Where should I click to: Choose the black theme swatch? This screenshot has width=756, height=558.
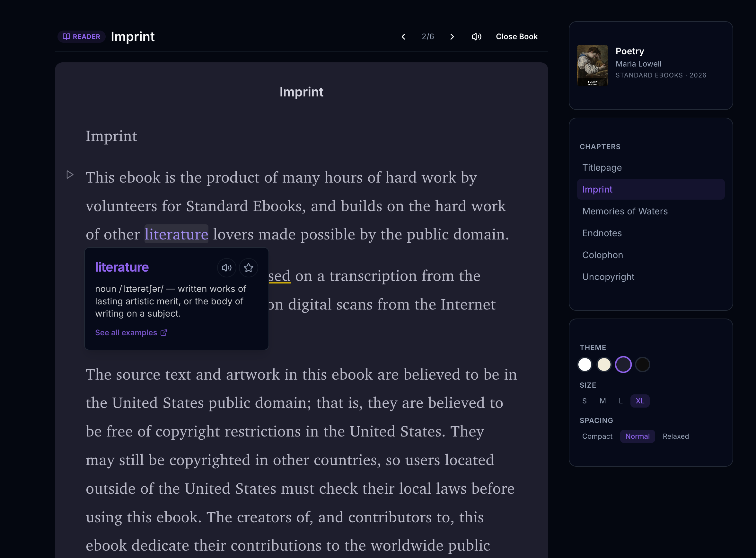(x=642, y=364)
